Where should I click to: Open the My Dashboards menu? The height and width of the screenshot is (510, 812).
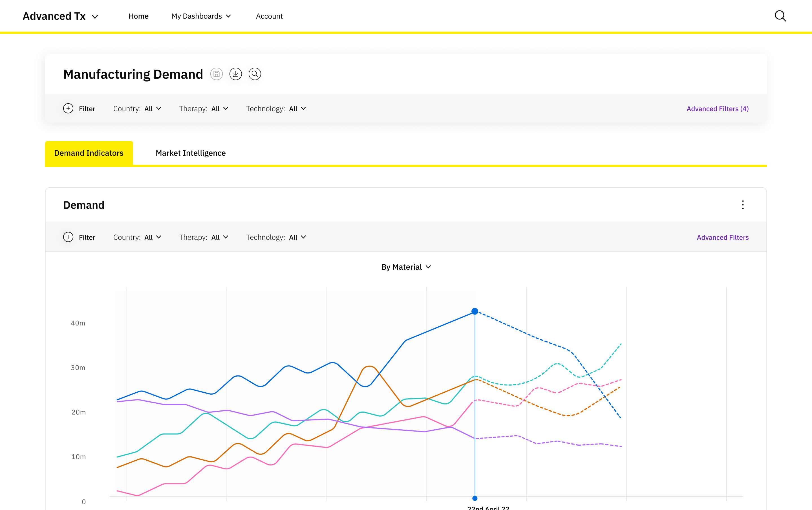tap(201, 16)
